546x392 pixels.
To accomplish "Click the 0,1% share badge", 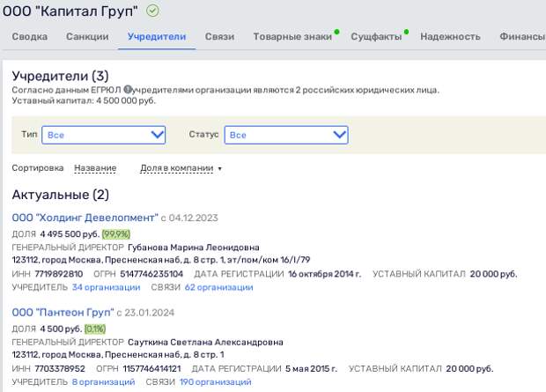I will pos(95,329).
